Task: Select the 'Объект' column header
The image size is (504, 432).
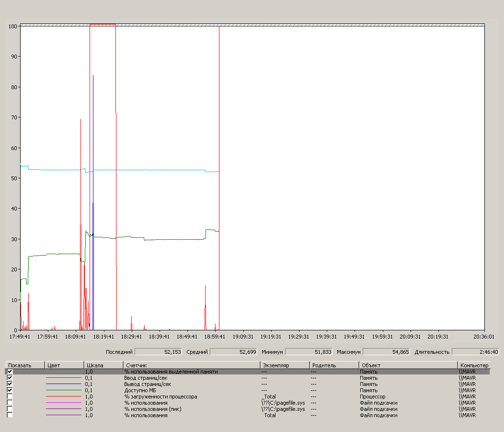Action: pos(408,365)
